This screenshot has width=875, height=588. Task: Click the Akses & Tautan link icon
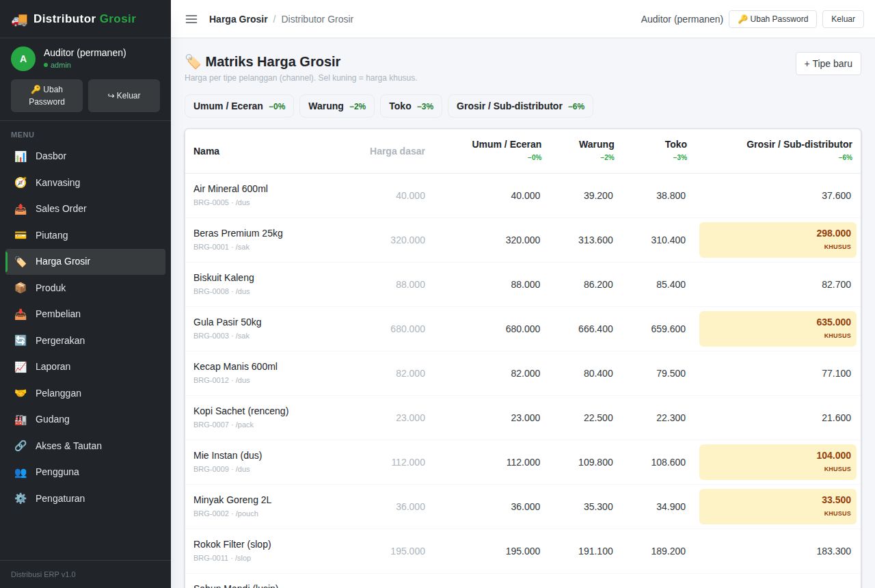coord(21,446)
